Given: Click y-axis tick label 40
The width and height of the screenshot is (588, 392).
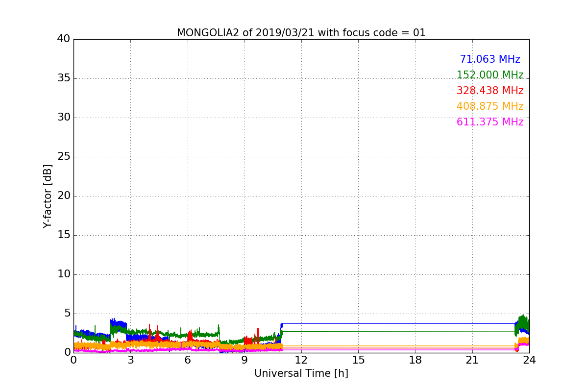Looking at the screenshot, I should (64, 39).
